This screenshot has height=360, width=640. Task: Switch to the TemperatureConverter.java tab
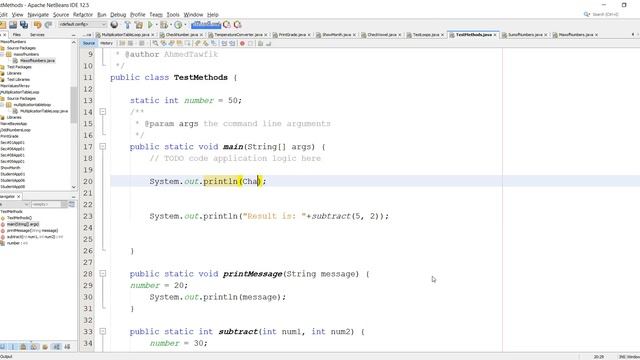(x=238, y=35)
